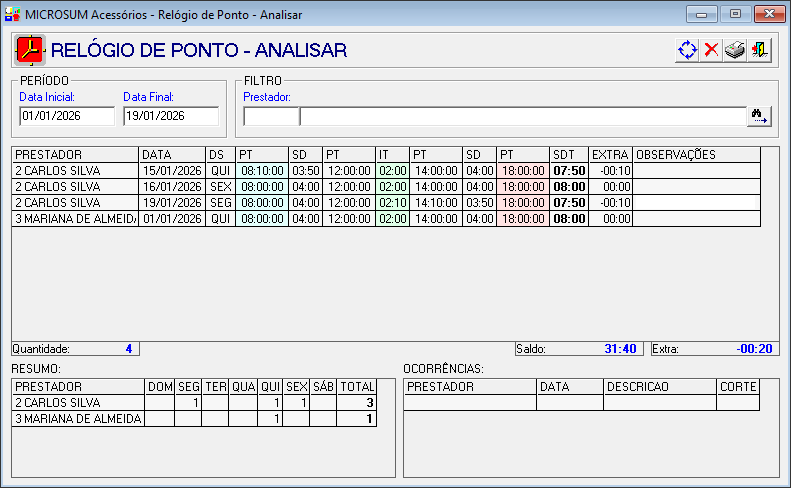The height and width of the screenshot is (488, 791).
Task: Click the IT column header
Action: [x=392, y=154]
